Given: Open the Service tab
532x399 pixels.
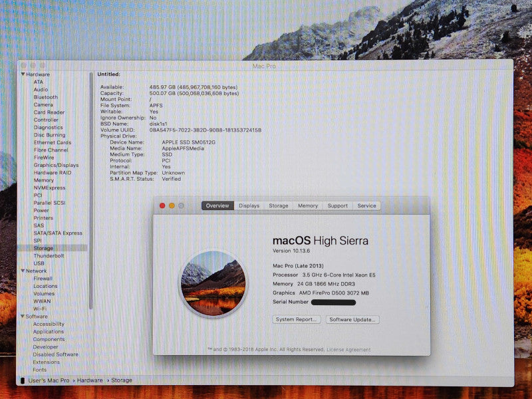Looking at the screenshot, I should [x=367, y=205].
